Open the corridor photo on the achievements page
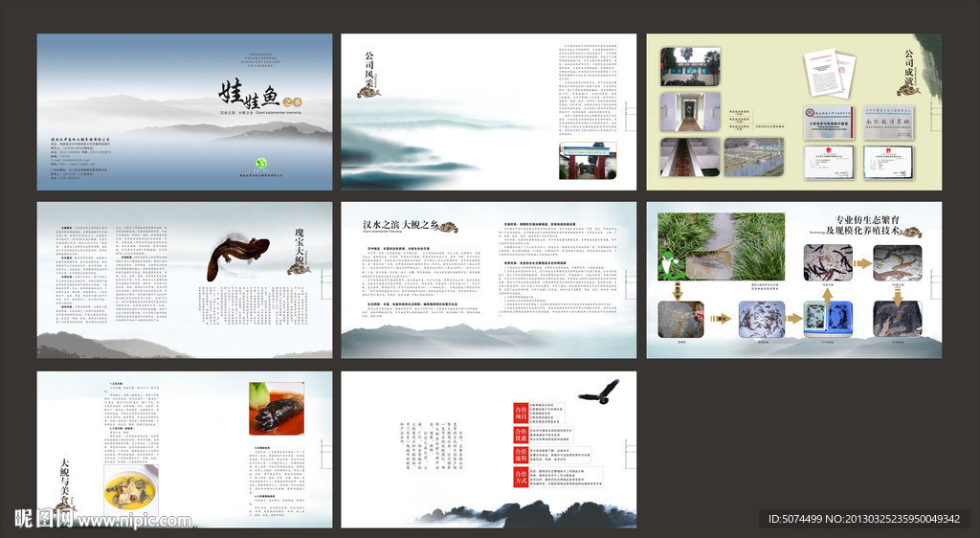Image resolution: width=980 pixels, height=538 pixels. pos(690,112)
